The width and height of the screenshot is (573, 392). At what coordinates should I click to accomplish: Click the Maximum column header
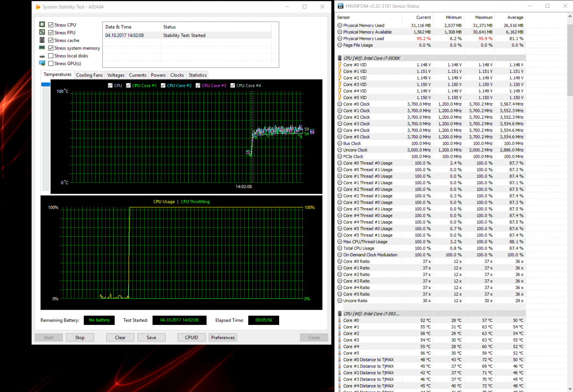tap(479, 17)
